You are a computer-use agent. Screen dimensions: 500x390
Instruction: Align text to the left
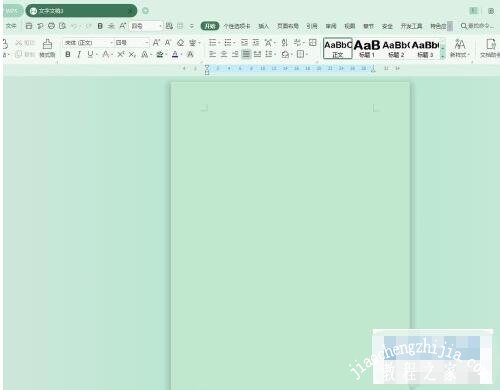[x=212, y=54]
